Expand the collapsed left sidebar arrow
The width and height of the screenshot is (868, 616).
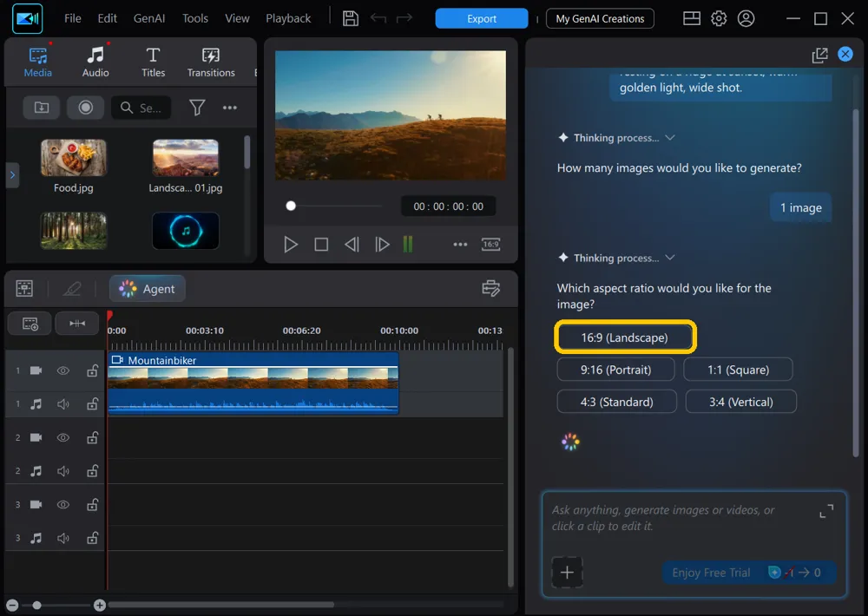coord(12,175)
